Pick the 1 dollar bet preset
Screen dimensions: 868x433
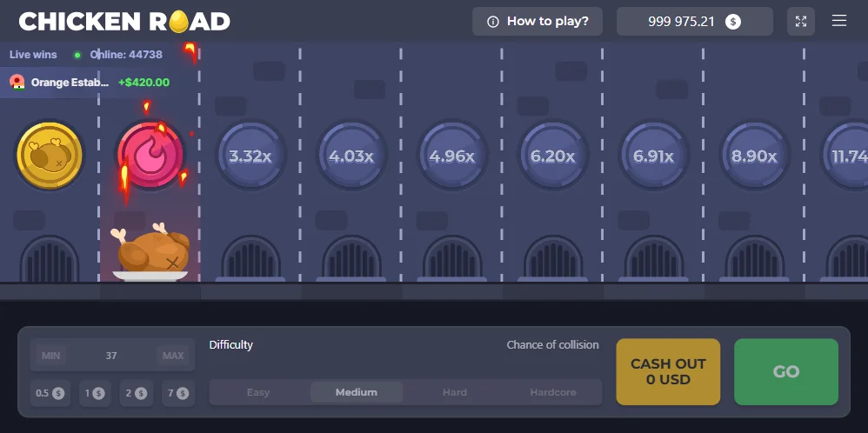(x=95, y=393)
